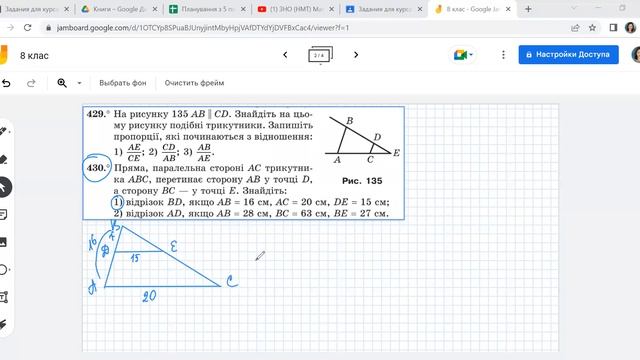640x360 pixels.
Task: Switch to the YouTube ЗНО (НМТ) tab
Action: tap(297, 9)
